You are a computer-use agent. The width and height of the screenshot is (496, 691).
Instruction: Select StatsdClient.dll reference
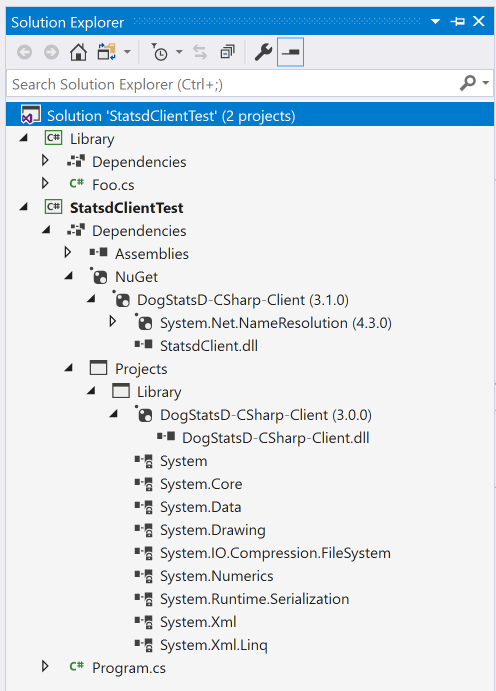209,346
